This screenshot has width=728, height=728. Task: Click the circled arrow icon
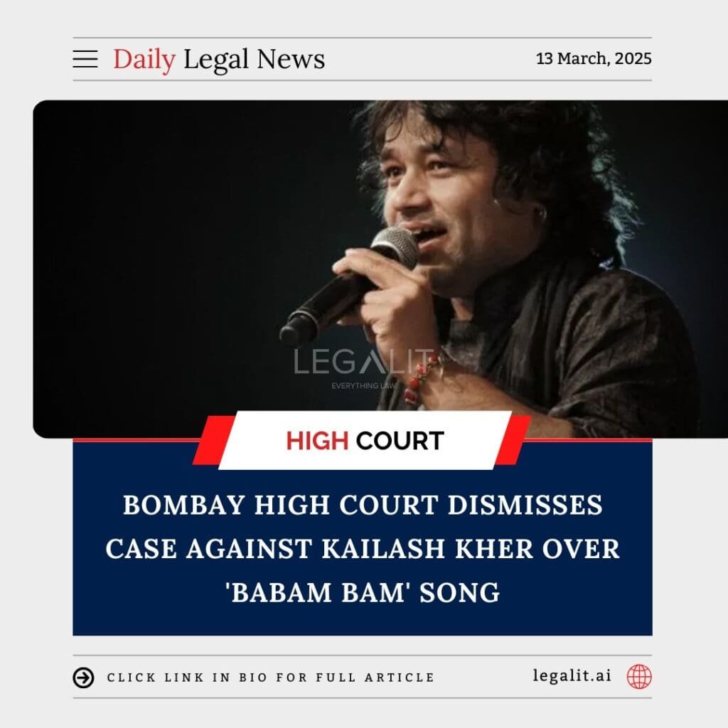84,678
